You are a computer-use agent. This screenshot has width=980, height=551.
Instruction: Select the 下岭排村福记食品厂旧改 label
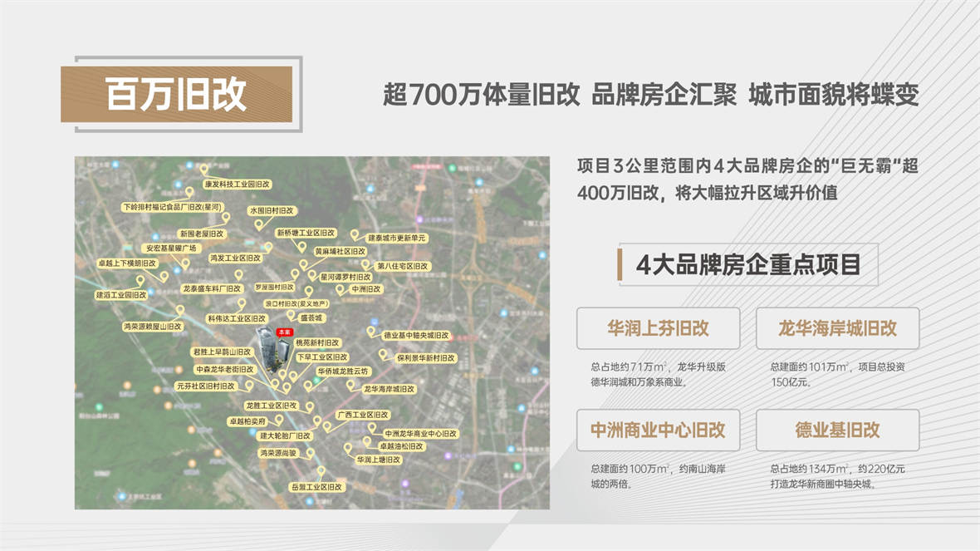click(x=173, y=207)
